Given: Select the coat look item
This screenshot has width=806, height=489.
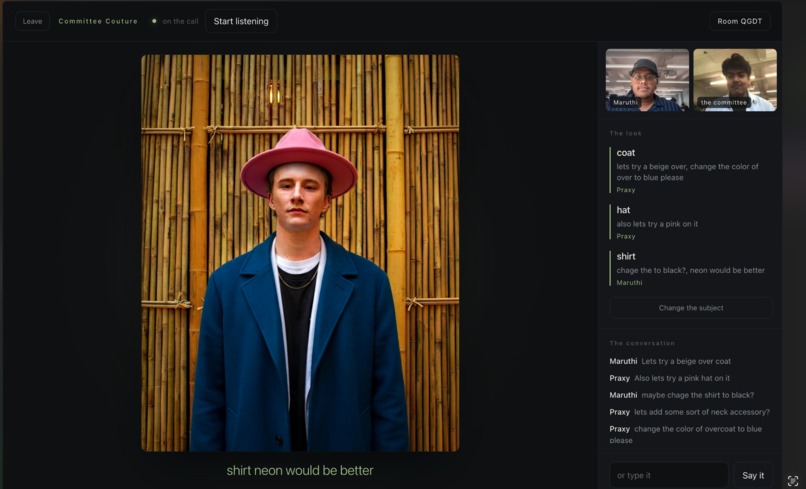Looking at the screenshot, I should point(690,171).
